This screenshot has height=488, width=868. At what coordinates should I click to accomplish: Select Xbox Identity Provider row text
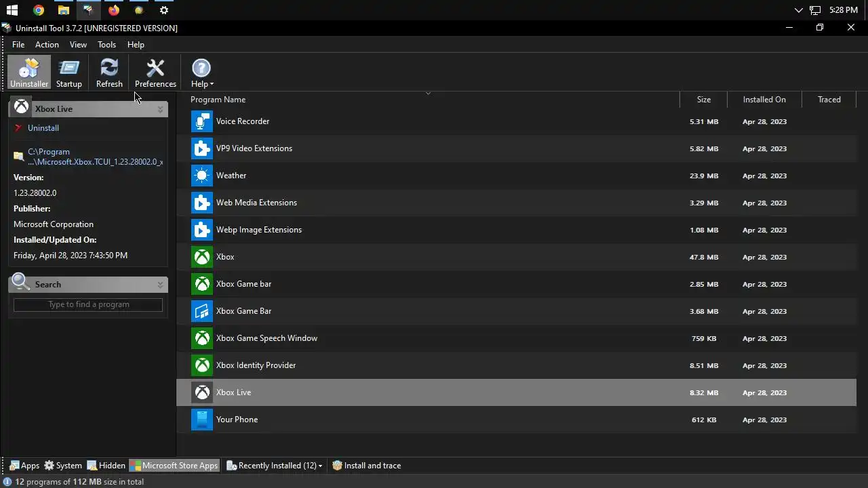click(x=256, y=365)
